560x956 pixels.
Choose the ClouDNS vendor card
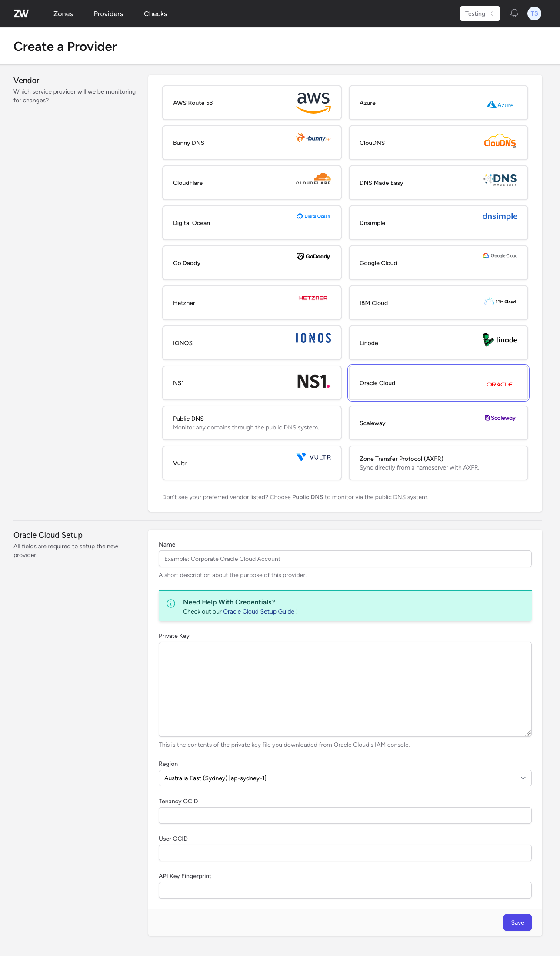pyautogui.click(x=438, y=143)
